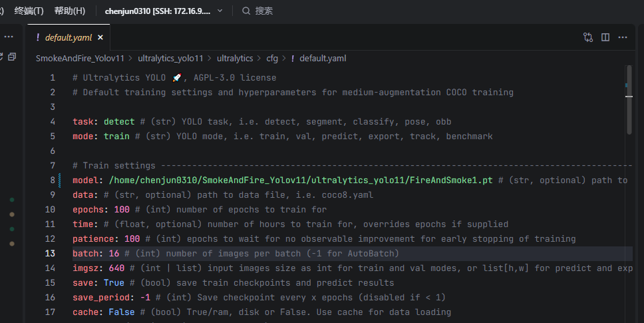Click line number 13 in the gutter

50,254
